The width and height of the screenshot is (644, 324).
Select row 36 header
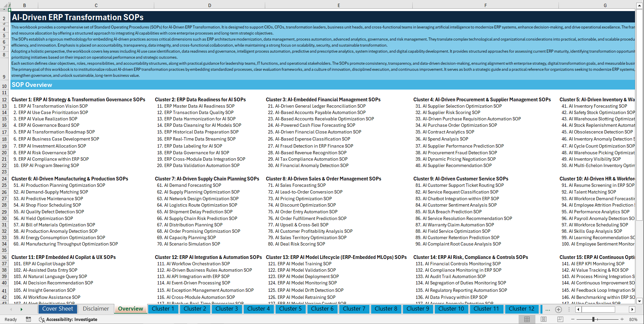4,257
